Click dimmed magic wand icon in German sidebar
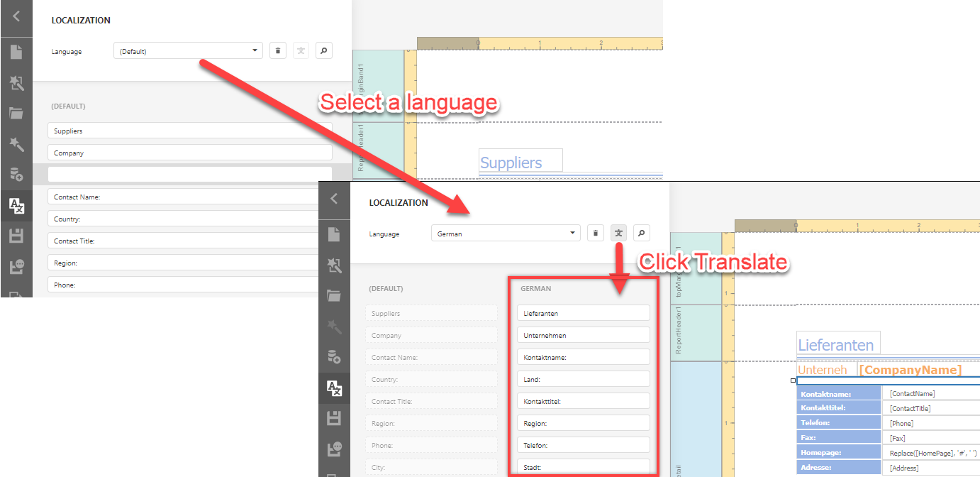This screenshot has width=980, height=477. click(334, 327)
